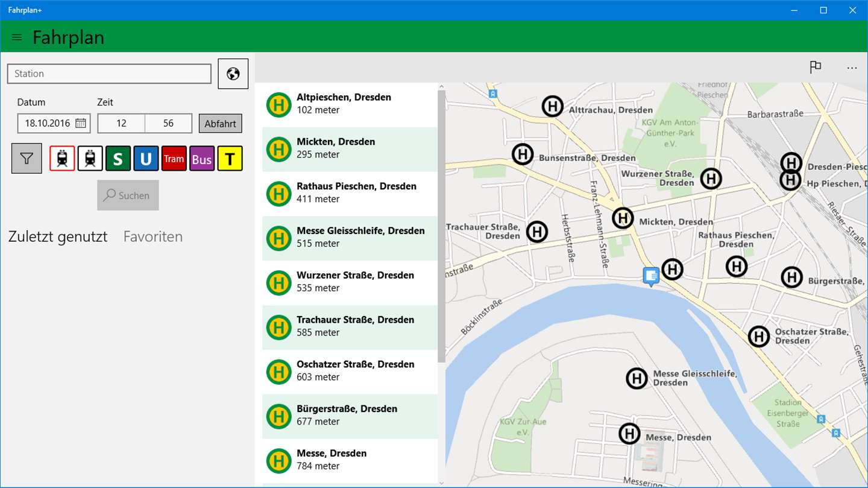Viewport: 868px width, 488px height.
Task: Open the three-dots more options menu
Action: tap(852, 68)
